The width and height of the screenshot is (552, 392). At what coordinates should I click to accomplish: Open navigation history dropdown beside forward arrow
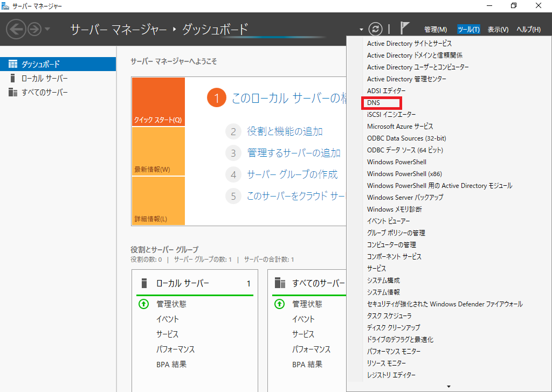[47, 29]
